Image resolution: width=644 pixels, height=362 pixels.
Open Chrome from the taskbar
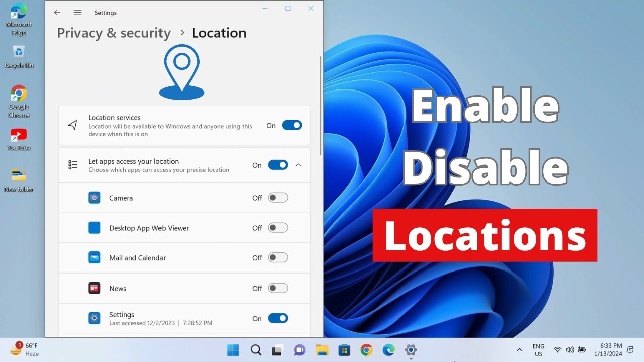click(x=366, y=350)
